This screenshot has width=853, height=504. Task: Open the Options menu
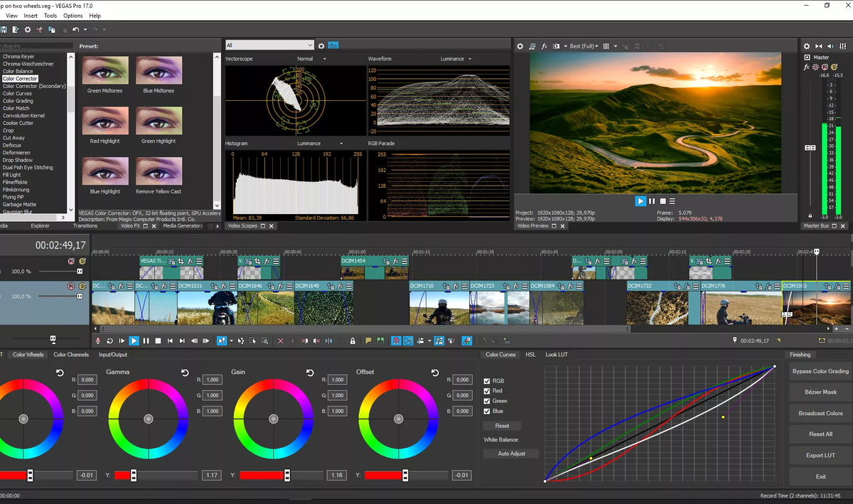tap(73, 16)
